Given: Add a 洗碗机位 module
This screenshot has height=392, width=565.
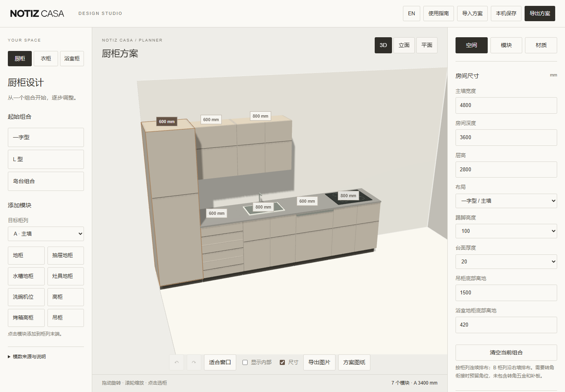Looking at the screenshot, I should 26,297.
